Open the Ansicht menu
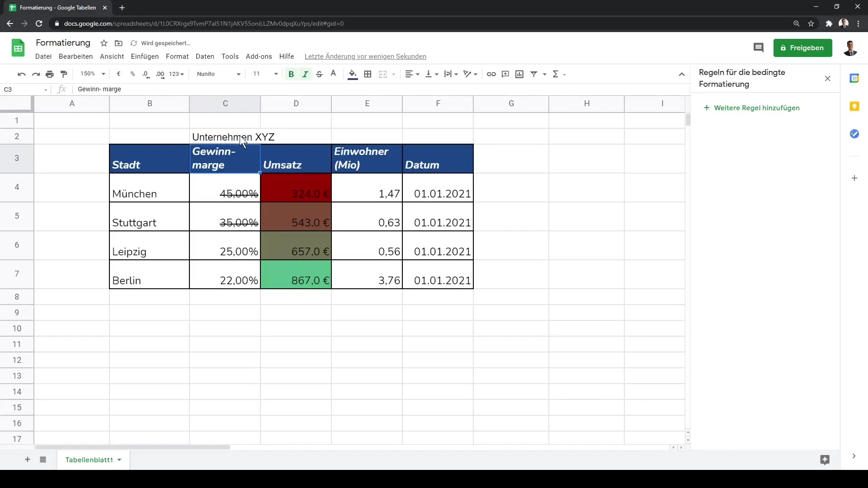 112,56
